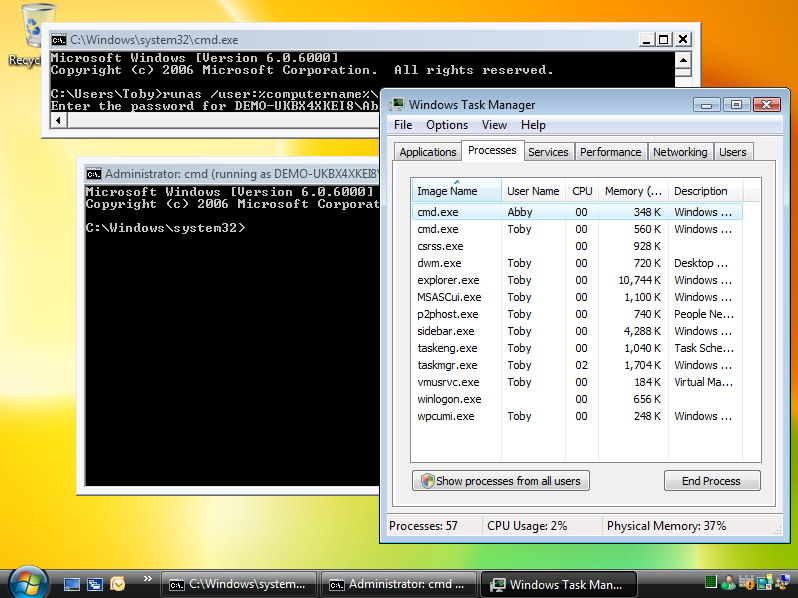Switch to the Services tab
The width and height of the screenshot is (798, 598).
[x=548, y=152]
